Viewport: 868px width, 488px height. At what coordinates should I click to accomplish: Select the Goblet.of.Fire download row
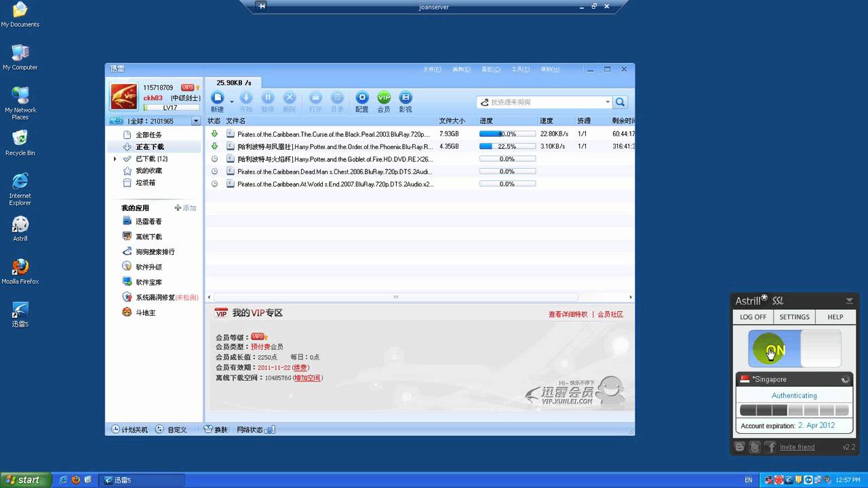tap(420, 159)
